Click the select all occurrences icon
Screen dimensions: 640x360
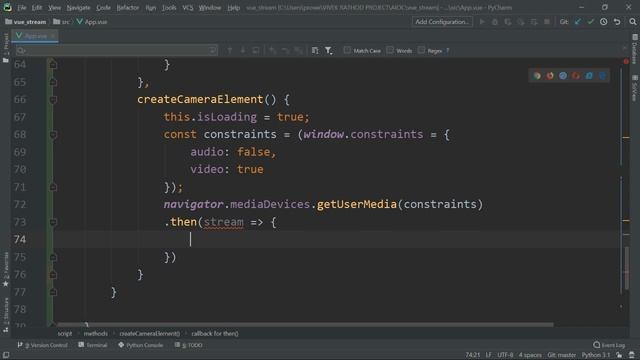(299, 51)
